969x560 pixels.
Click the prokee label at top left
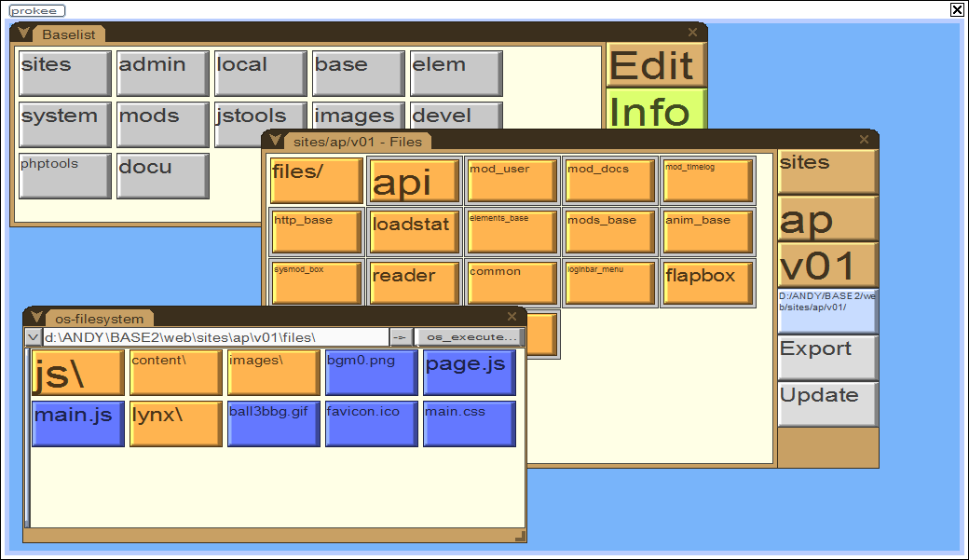click(x=37, y=11)
